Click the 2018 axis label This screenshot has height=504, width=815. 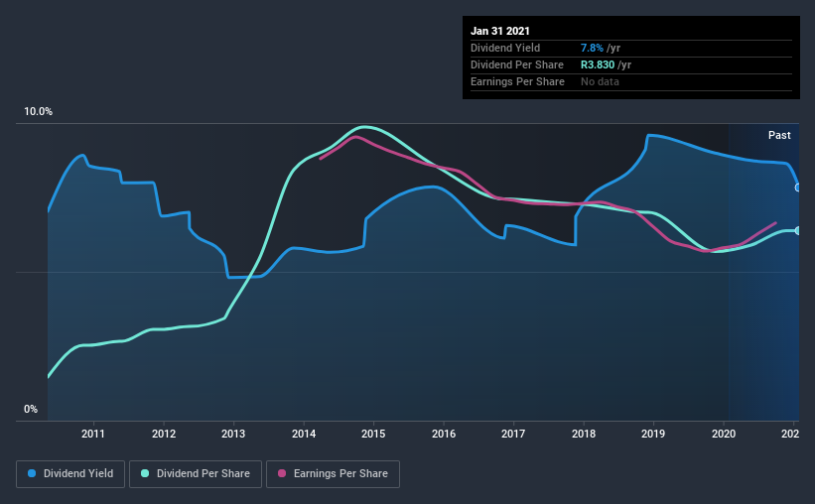584,434
